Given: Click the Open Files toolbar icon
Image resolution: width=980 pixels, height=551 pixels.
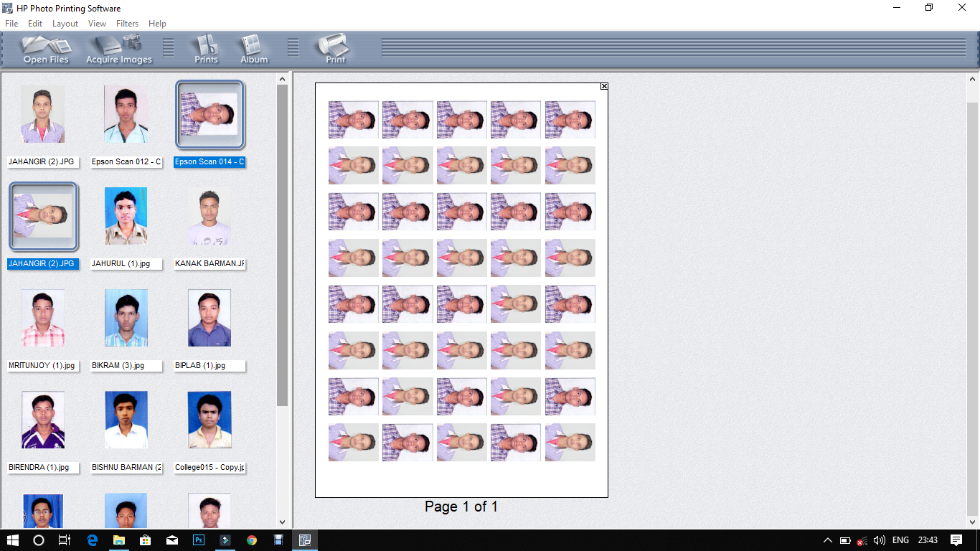Looking at the screenshot, I should [46, 50].
